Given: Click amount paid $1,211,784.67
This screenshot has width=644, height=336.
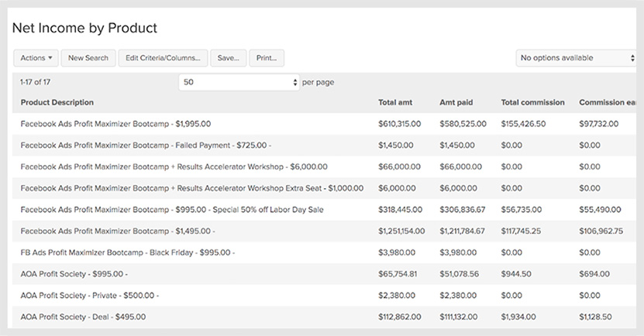Looking at the screenshot, I should click(x=463, y=231).
